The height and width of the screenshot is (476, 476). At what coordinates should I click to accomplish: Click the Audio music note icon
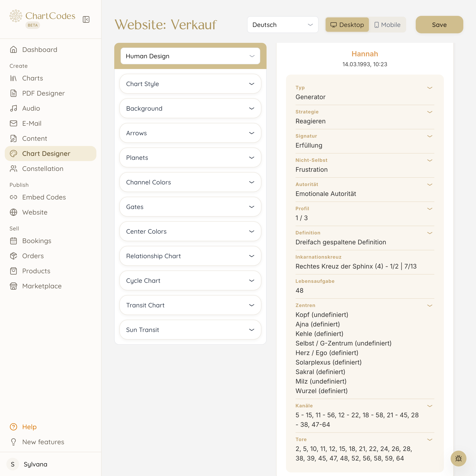coord(13,108)
